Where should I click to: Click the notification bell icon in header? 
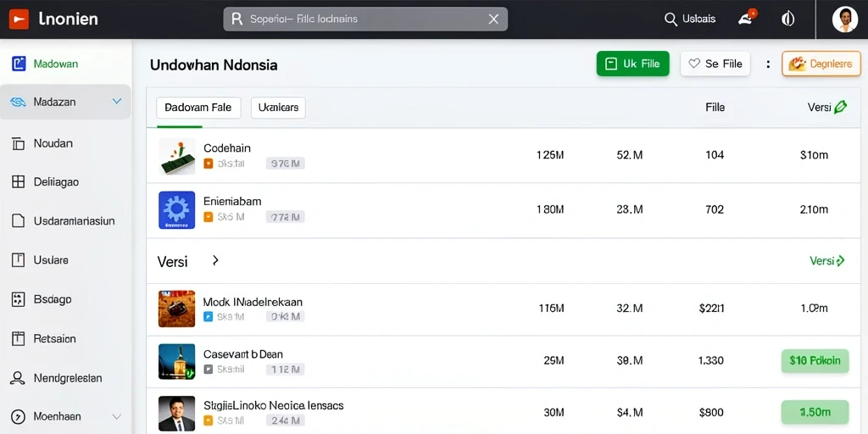point(747,18)
